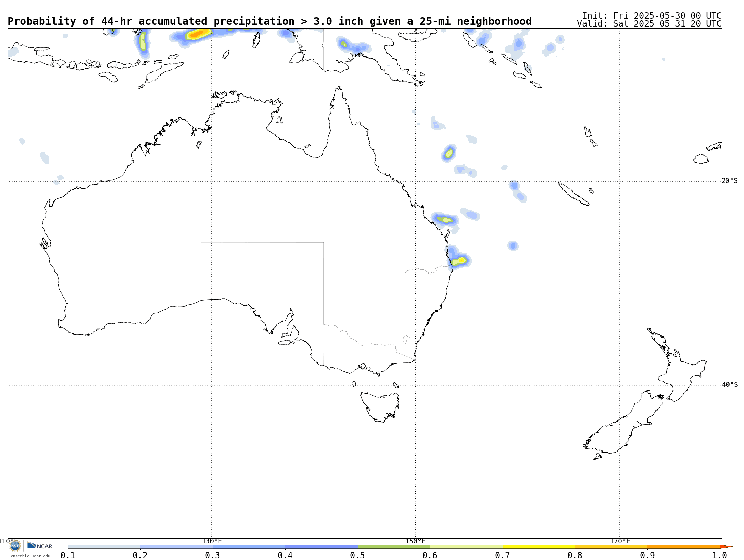
Task: Click the NSF logo icon
Action: tap(15, 546)
